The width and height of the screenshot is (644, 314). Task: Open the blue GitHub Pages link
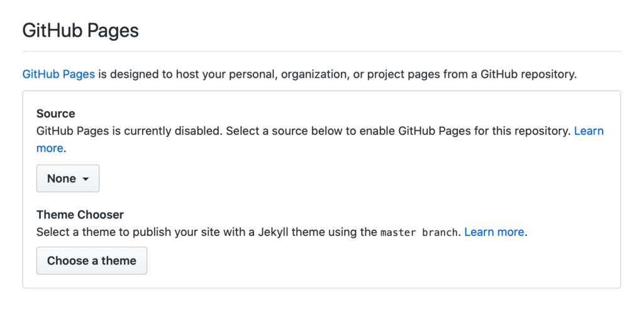click(x=58, y=74)
